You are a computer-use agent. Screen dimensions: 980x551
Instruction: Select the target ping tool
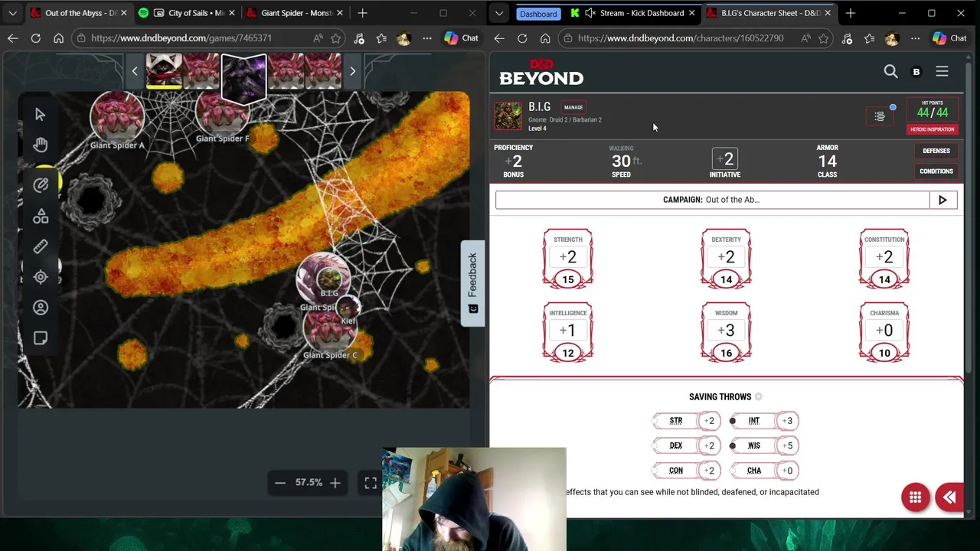41,277
